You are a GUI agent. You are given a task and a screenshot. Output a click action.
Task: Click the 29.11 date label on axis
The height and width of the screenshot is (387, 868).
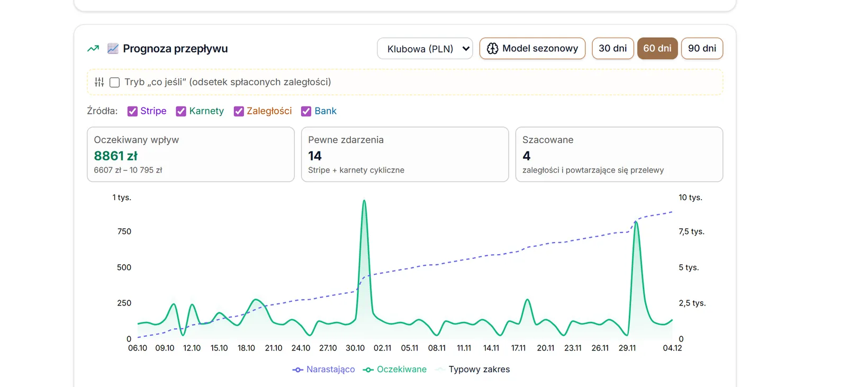pyautogui.click(x=627, y=348)
